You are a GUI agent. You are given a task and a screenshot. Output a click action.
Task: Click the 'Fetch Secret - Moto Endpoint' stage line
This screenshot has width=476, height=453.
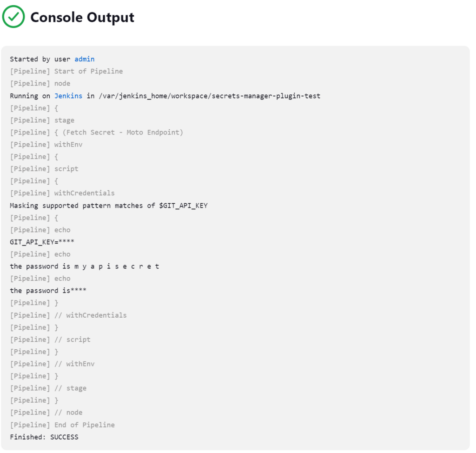tap(97, 133)
